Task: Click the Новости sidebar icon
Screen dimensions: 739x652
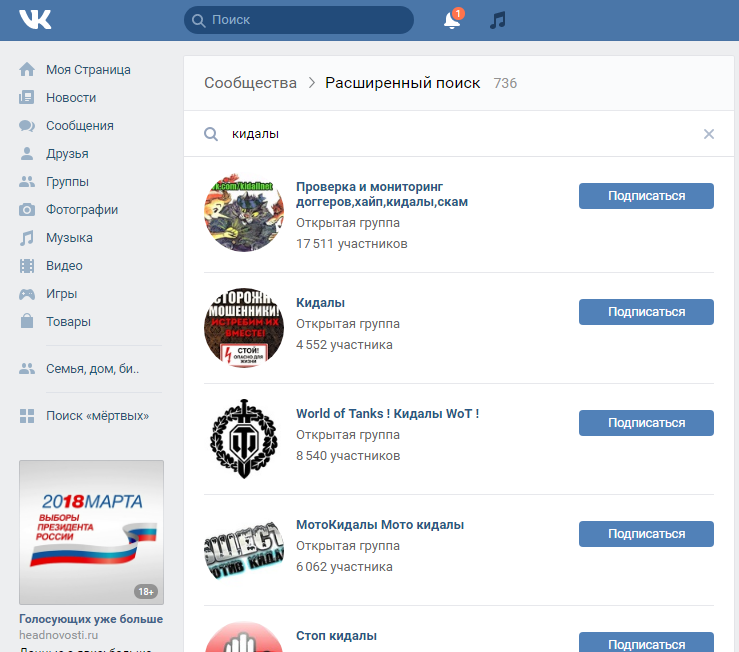Action: pos(27,98)
